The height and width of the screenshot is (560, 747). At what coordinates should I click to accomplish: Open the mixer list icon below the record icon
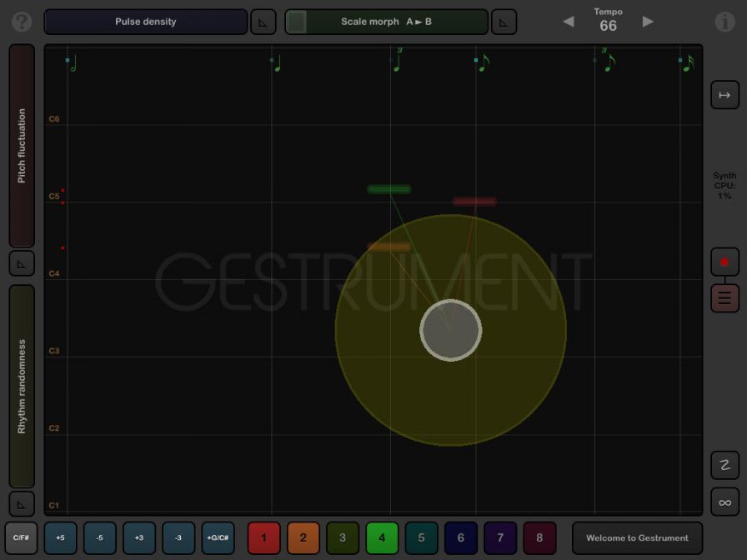click(724, 297)
